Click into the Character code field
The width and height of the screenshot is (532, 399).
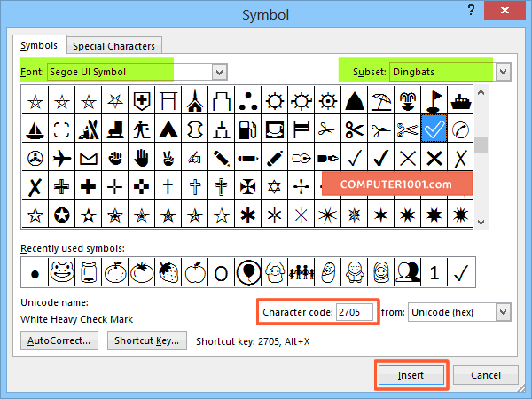coord(356,312)
